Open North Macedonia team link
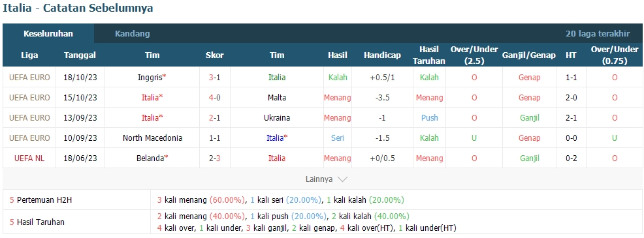Viewport: 644px width, 238px height. point(152,138)
